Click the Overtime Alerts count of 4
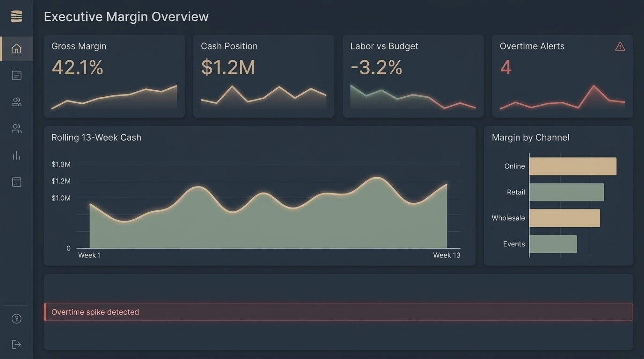Image resolution: width=644 pixels, height=359 pixels. pyautogui.click(x=505, y=67)
